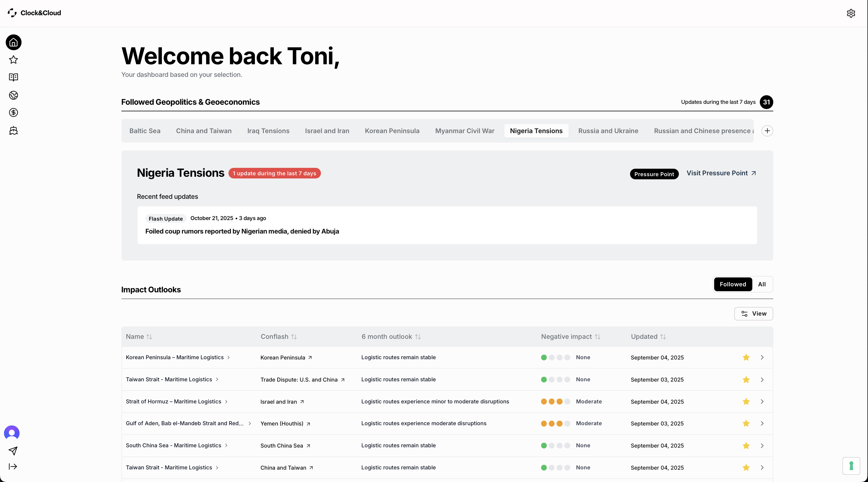Viewport: 868px width, 482px height.
Task: Open the favorites star icon in sidebar
Action: 13,60
